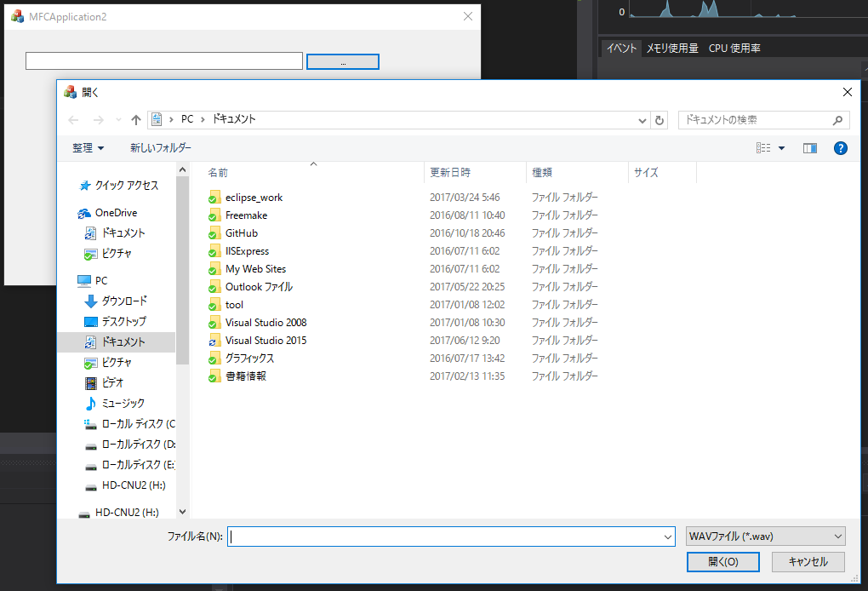
Task: Select the Outlook ファイル folder
Action: pos(259,287)
